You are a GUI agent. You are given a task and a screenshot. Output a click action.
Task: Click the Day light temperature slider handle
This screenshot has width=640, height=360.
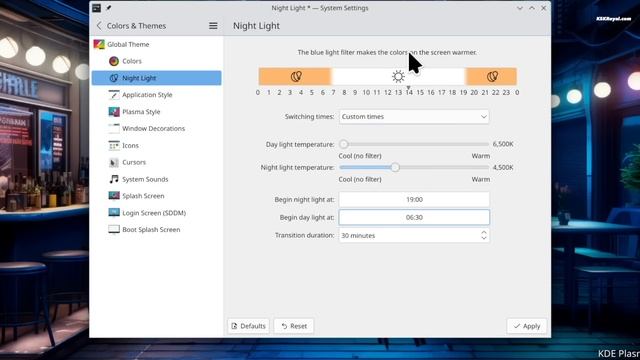(344, 144)
